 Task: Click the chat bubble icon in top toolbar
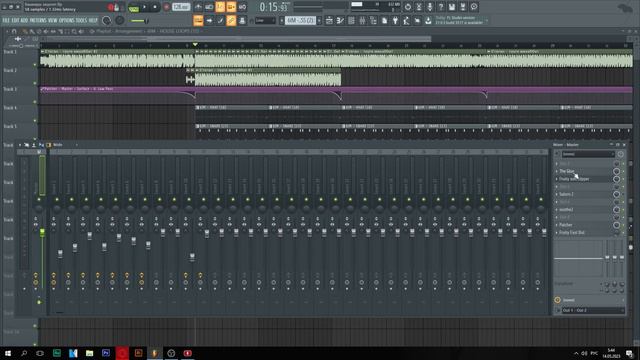click(474, 7)
